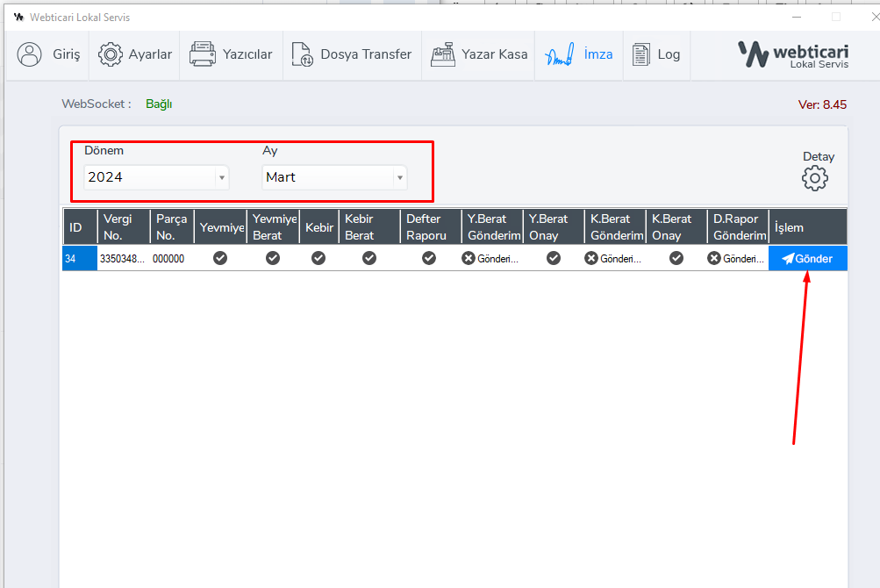Viewport: 880px width, 588px height.
Task: Click Gönderi... text under D.Rapor Gönderim
Action: pos(743,259)
